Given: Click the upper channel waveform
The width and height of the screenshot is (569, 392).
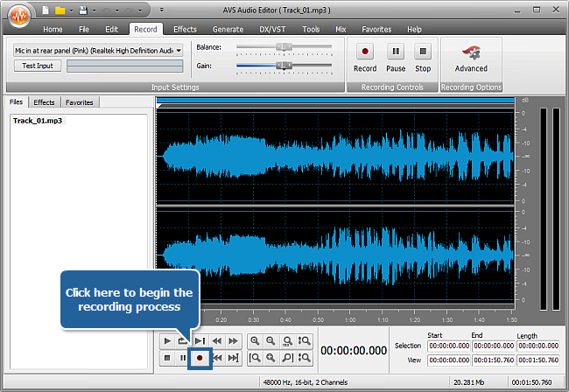Looking at the screenshot, I should [335, 156].
